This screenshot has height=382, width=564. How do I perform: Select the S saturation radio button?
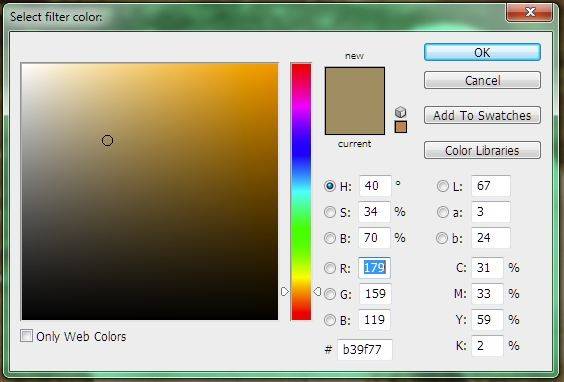[329, 212]
